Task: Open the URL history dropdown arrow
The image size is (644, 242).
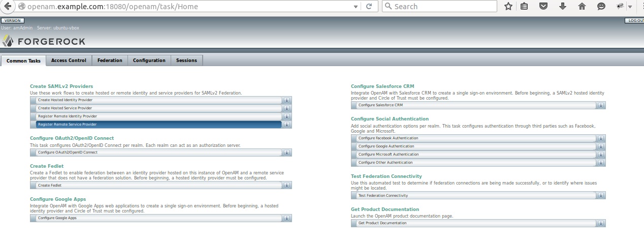Action: 356,7
